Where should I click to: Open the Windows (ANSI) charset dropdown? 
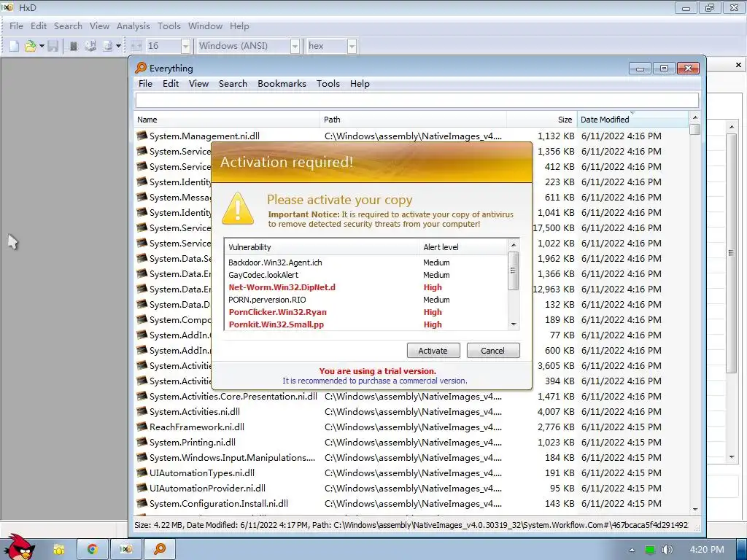[x=295, y=46]
